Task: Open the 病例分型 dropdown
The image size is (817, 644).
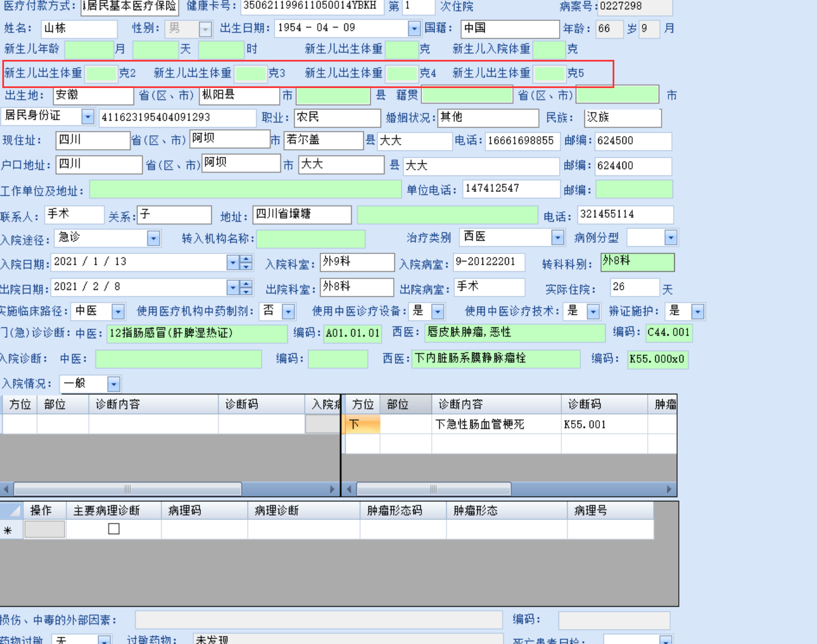Action: pyautogui.click(x=670, y=237)
